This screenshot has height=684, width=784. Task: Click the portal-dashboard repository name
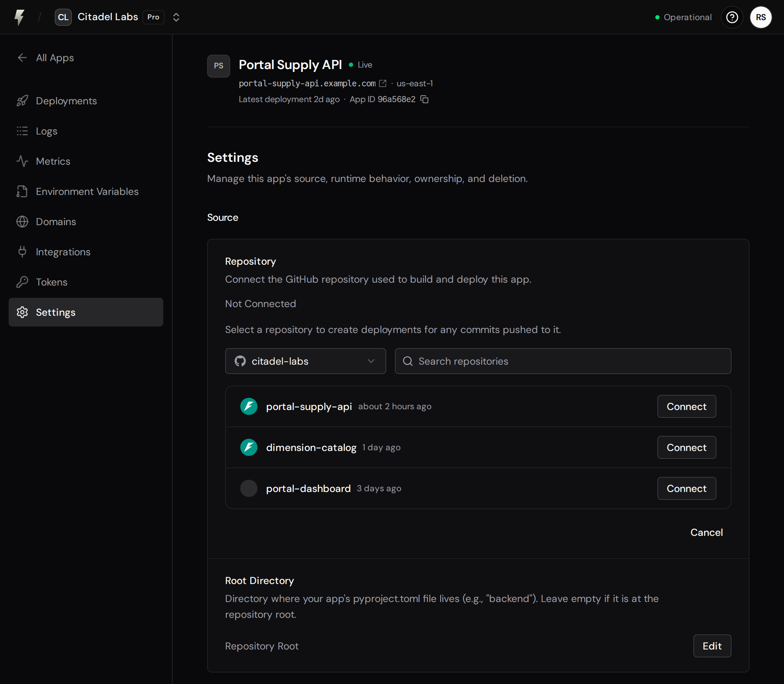click(308, 489)
